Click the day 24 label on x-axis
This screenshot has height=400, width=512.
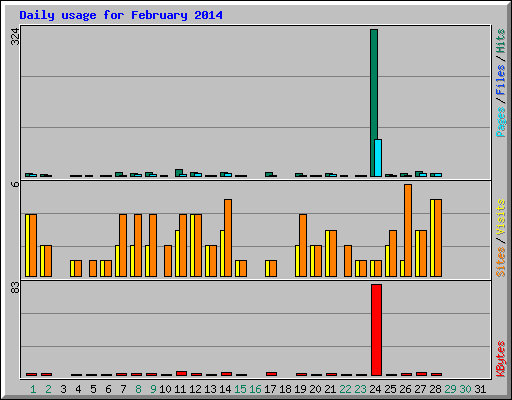point(375,389)
